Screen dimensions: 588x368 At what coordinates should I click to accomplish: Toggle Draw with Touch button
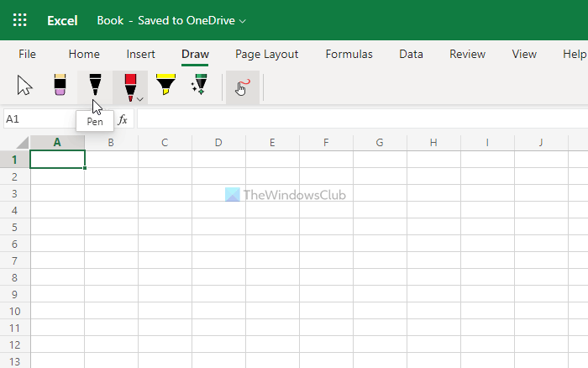243,87
